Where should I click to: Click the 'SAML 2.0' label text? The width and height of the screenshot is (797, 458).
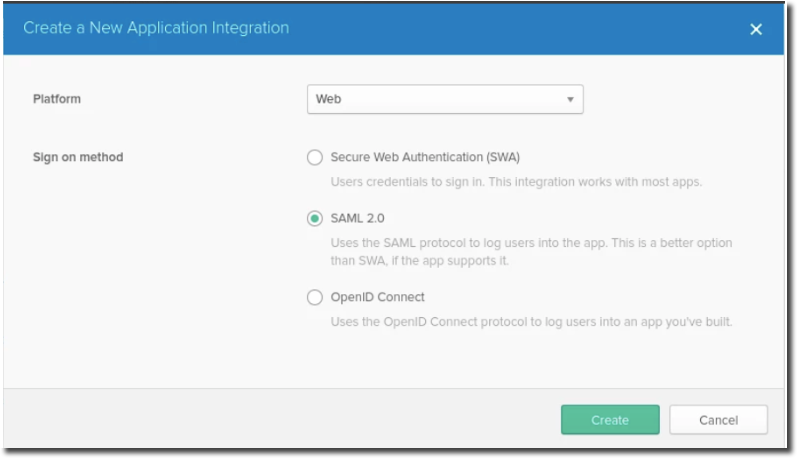(357, 218)
